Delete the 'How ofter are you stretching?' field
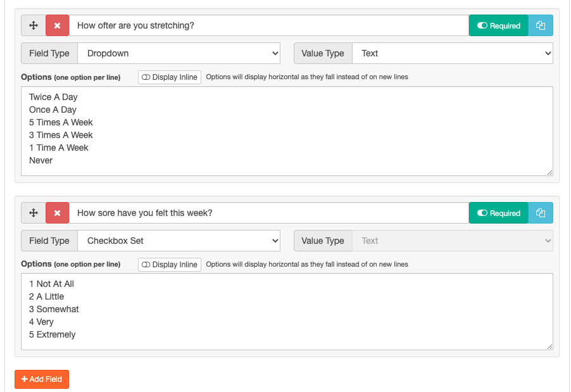The width and height of the screenshot is (571, 392). [x=57, y=26]
